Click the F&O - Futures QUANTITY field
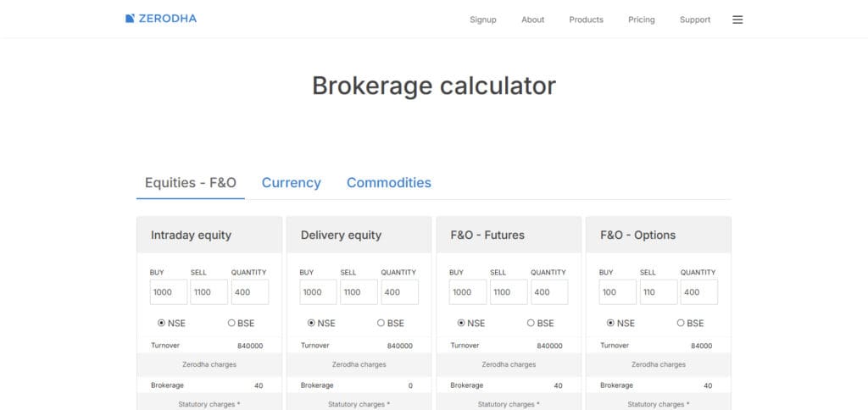 coord(549,292)
